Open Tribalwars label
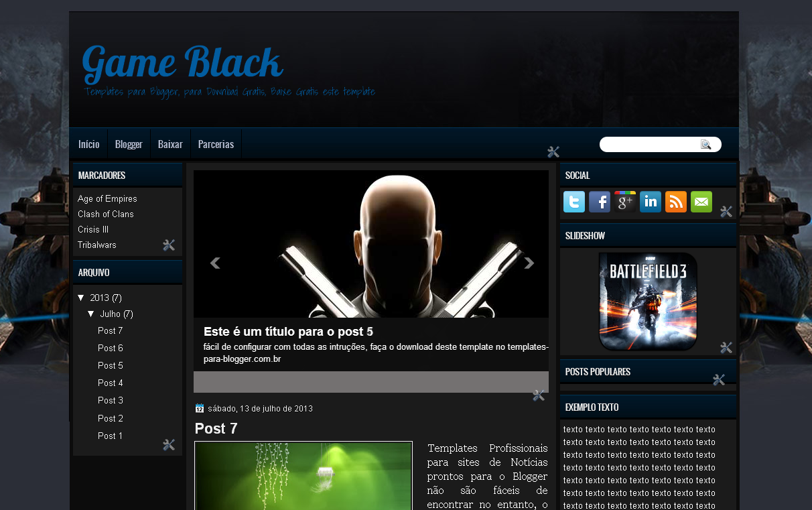 (x=97, y=245)
